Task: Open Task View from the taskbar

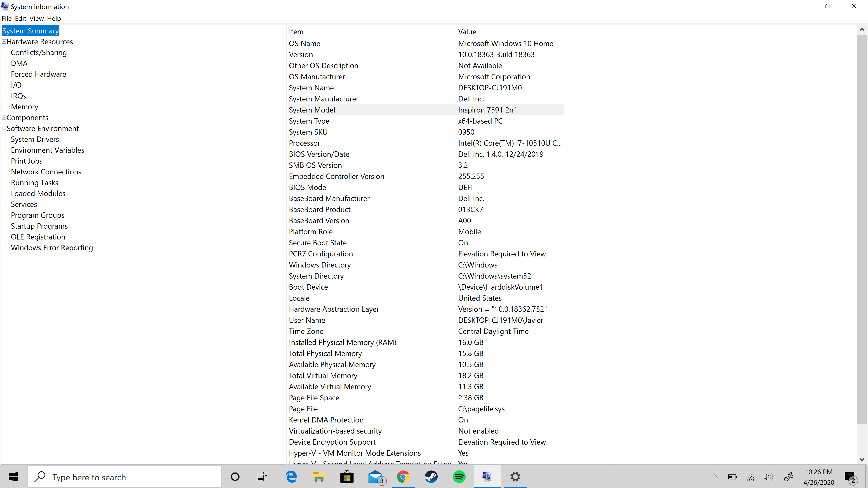Action: pyautogui.click(x=262, y=477)
